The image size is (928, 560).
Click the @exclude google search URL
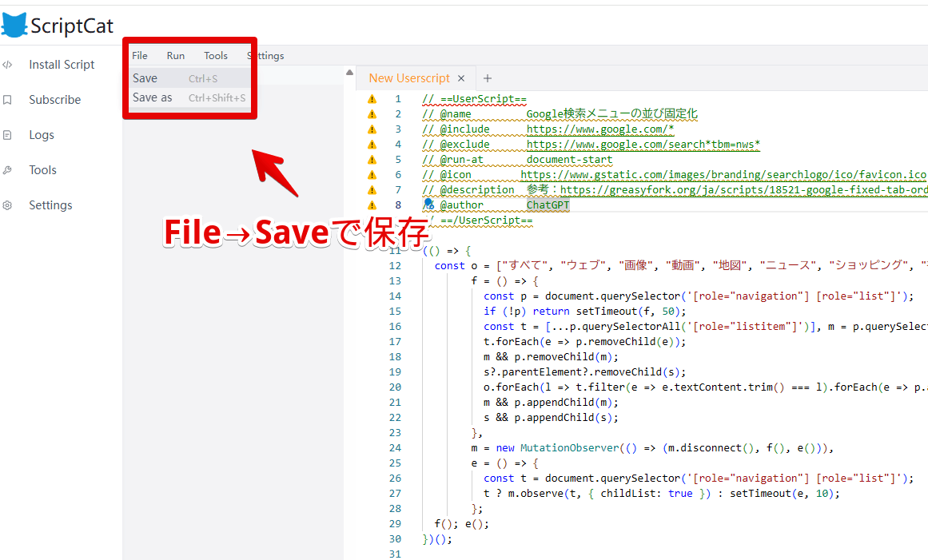643,145
